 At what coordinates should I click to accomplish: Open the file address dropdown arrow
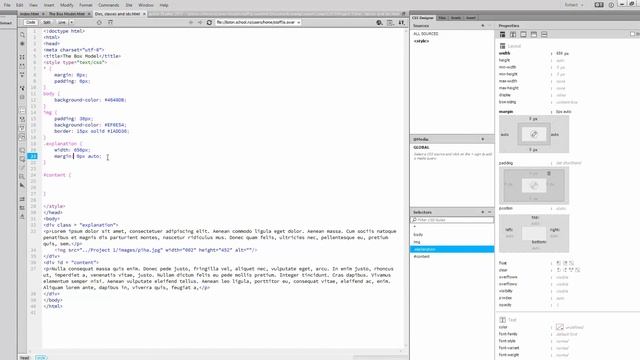(x=299, y=22)
